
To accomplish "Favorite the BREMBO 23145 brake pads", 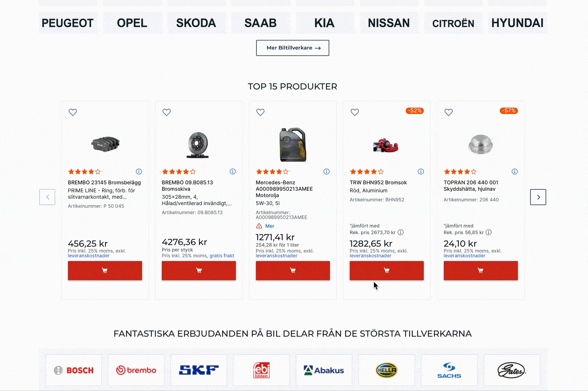I will click(x=73, y=112).
